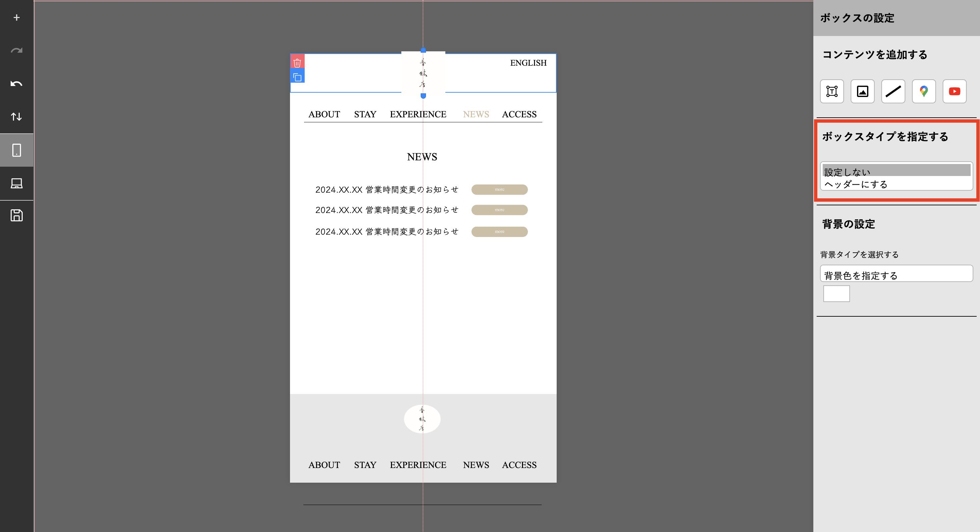Open the NEWS navigation menu item
This screenshot has height=532, width=980.
[476, 114]
